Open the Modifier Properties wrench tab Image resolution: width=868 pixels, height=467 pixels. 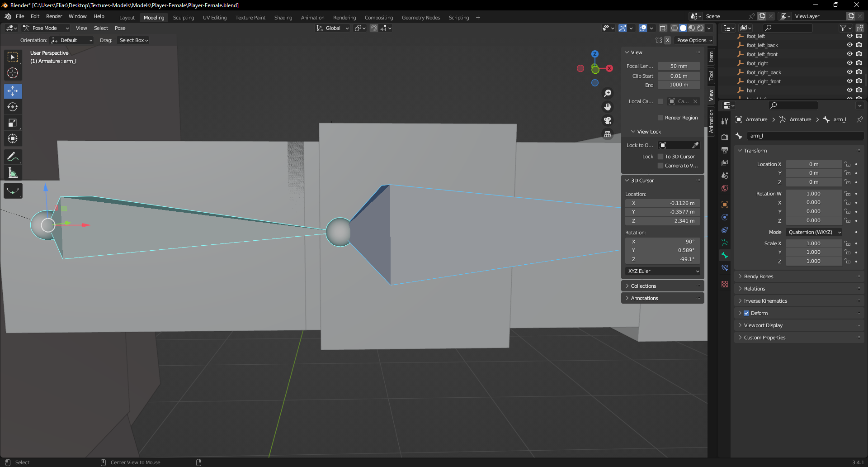[x=725, y=121]
